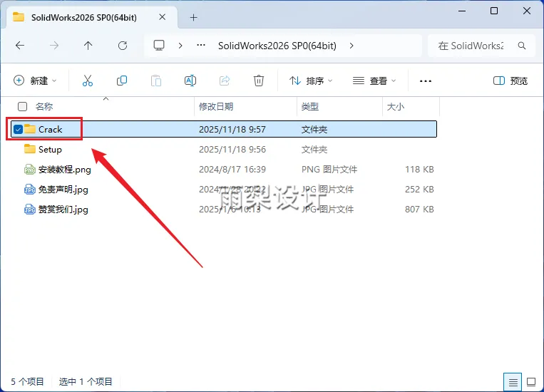Minimize the File Explorer window
The height and width of the screenshot is (392, 544).
pos(462,11)
